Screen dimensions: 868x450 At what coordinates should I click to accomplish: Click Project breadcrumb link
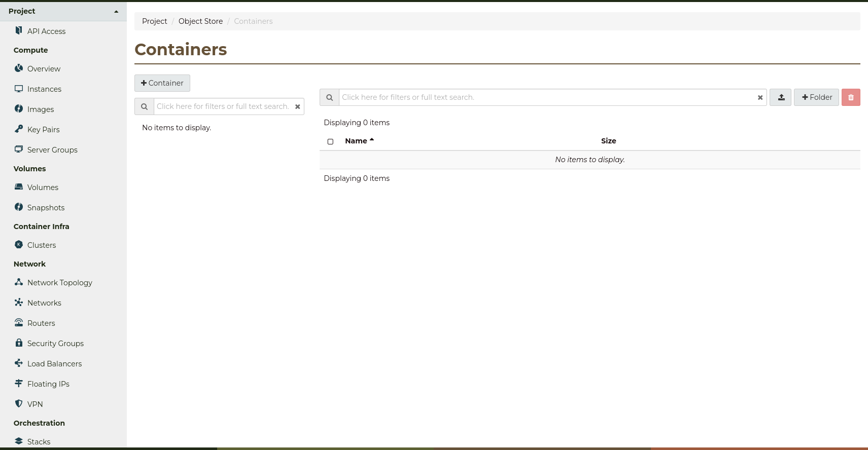pos(154,21)
